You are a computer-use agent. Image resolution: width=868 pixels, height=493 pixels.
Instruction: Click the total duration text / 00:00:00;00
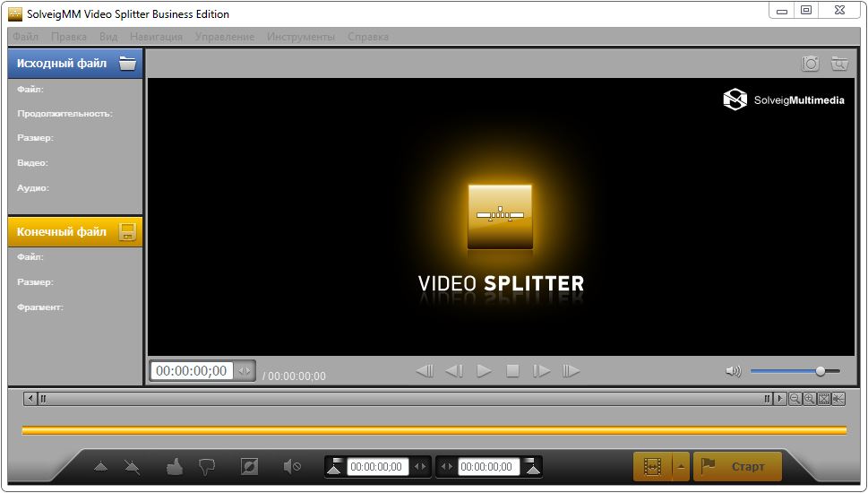pyautogui.click(x=294, y=376)
